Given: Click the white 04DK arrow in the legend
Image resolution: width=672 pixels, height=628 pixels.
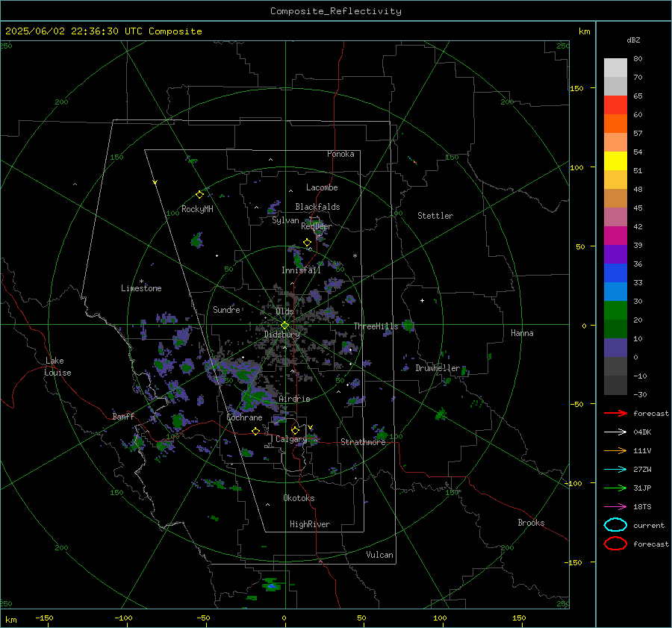Looking at the screenshot, I should point(615,432).
